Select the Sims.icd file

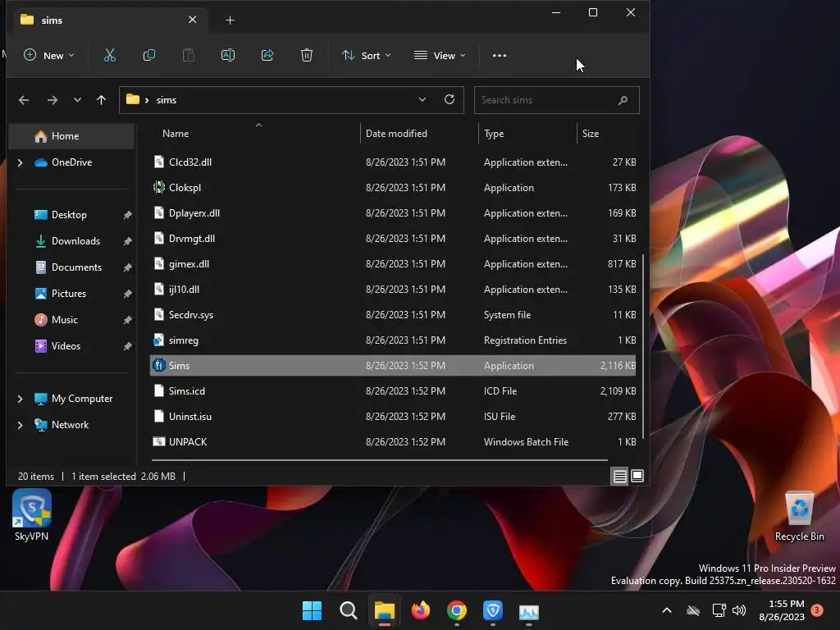point(393,391)
